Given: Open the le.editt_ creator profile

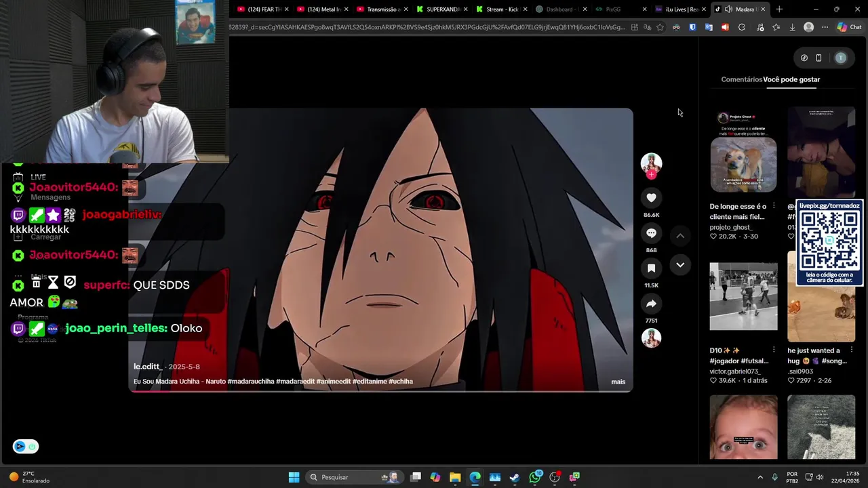Looking at the screenshot, I should 147,367.
